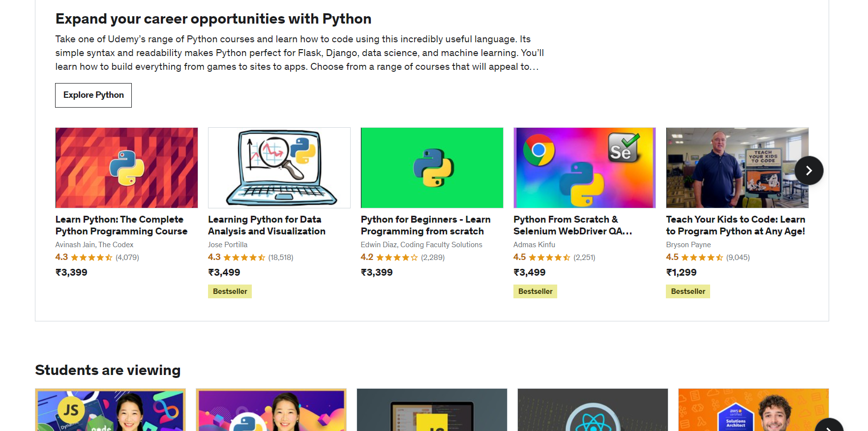868x431 pixels.
Task: Click the Bestseller badge under Bryson Payne's course
Action: (x=688, y=291)
